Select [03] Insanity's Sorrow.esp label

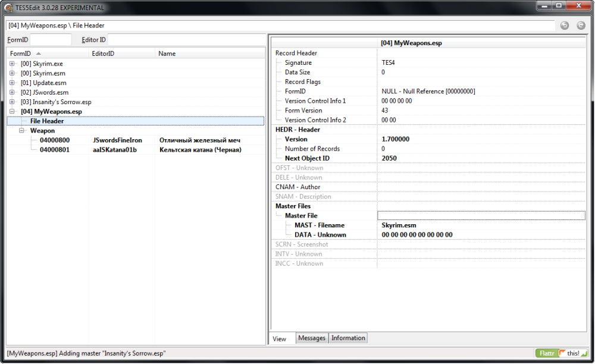pyautogui.click(x=56, y=102)
